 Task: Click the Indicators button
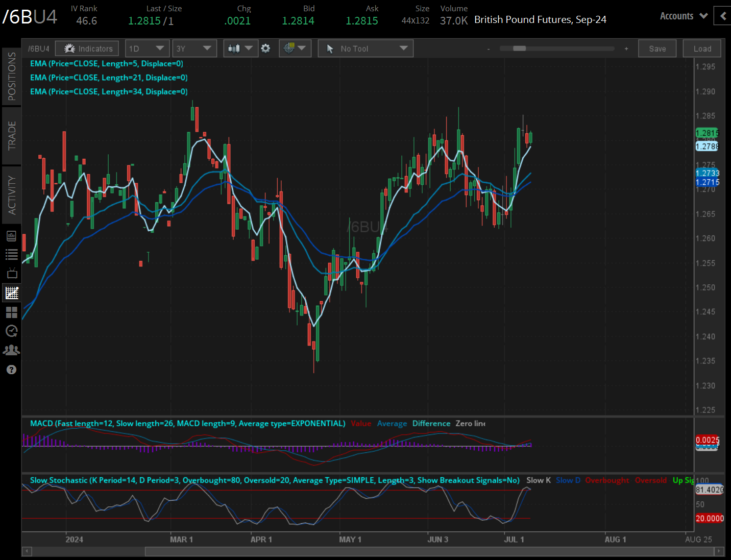87,48
